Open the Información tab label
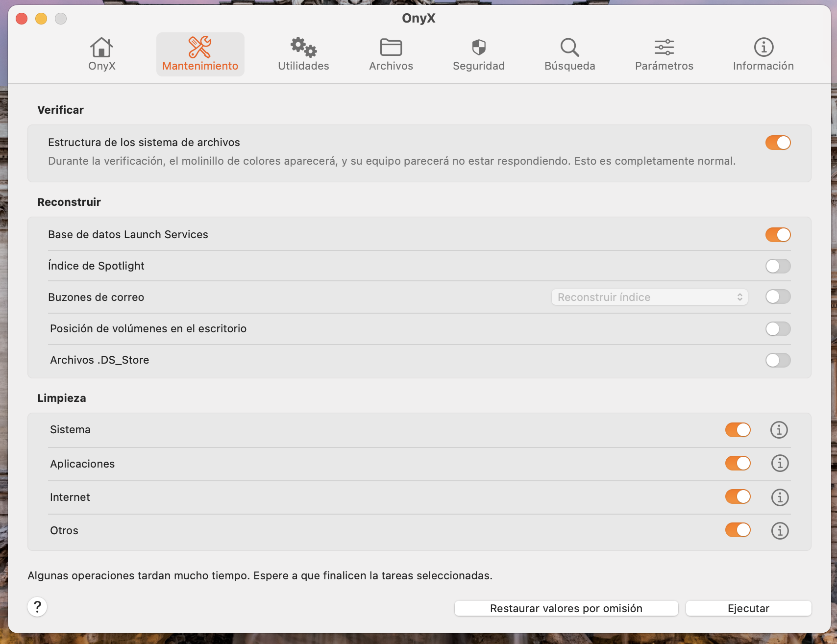 [x=763, y=66]
